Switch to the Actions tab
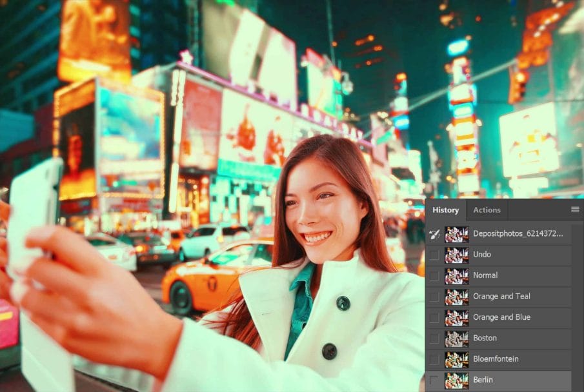Viewport: 584px width, 392px height. pos(487,210)
